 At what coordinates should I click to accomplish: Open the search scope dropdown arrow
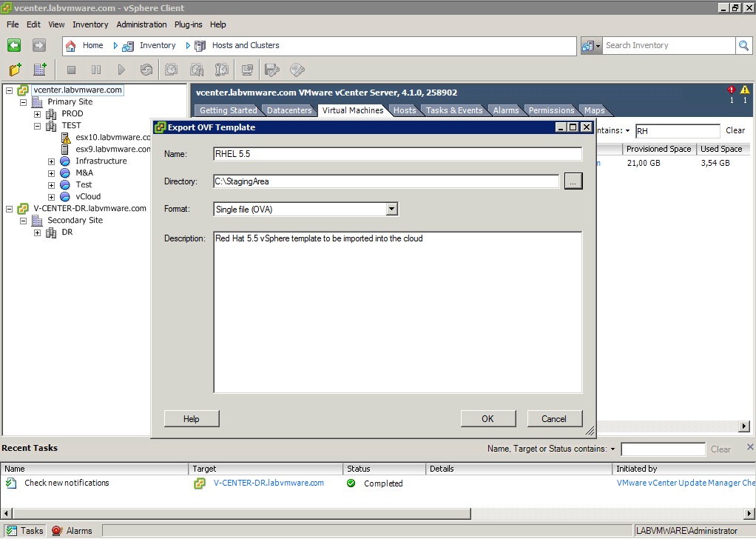(598, 46)
